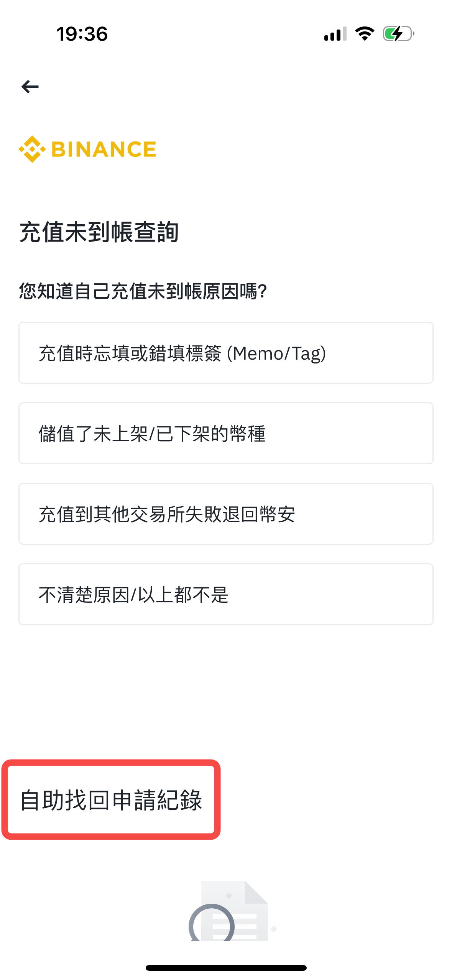Click the 充值未到帳查詢 page title
This screenshot has height=980, width=452.
[x=100, y=231]
